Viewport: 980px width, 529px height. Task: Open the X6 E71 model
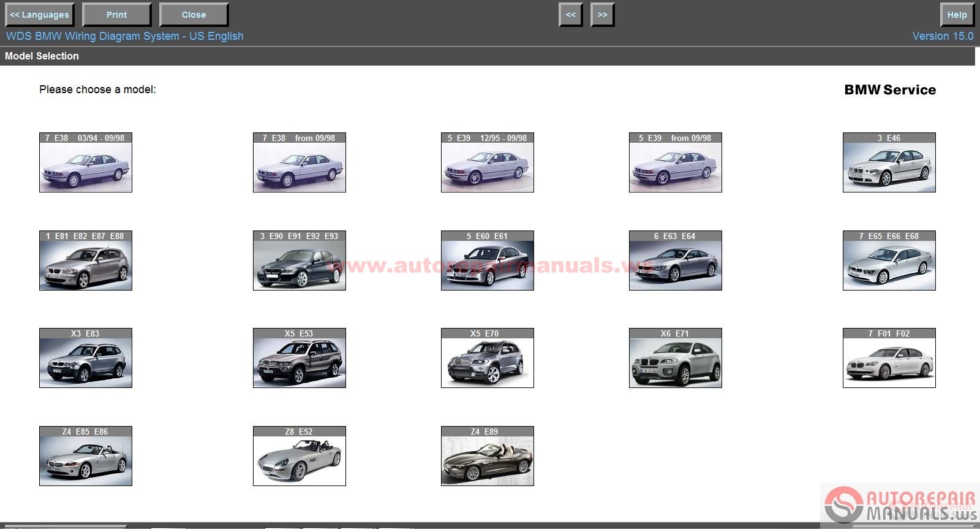pyautogui.click(x=676, y=358)
